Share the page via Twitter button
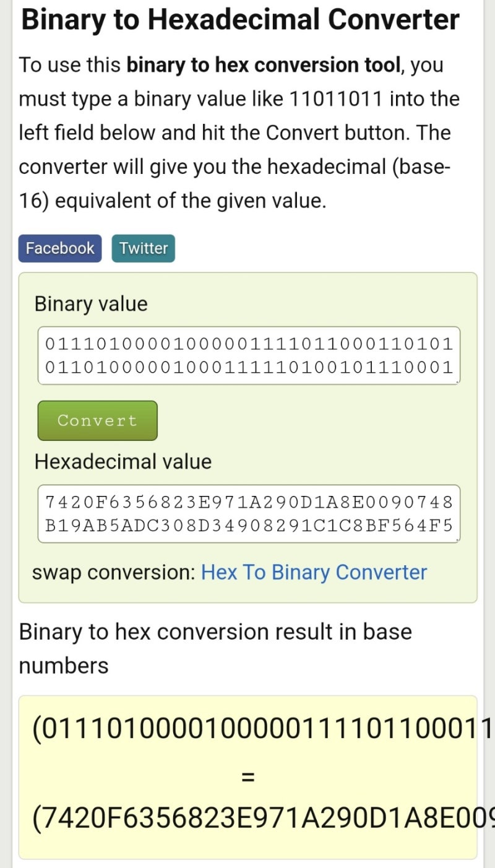 (144, 248)
